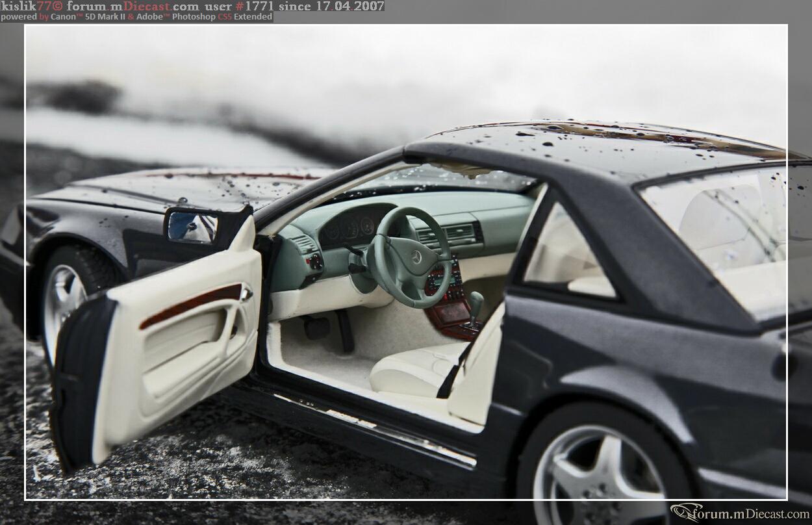Click the steering wheel in the car photo

(409, 257)
